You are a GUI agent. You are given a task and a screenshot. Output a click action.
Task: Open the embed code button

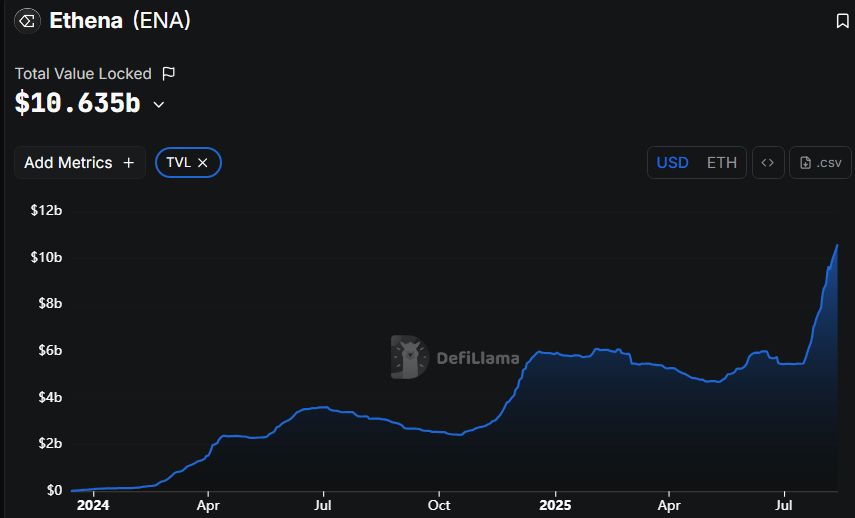768,162
